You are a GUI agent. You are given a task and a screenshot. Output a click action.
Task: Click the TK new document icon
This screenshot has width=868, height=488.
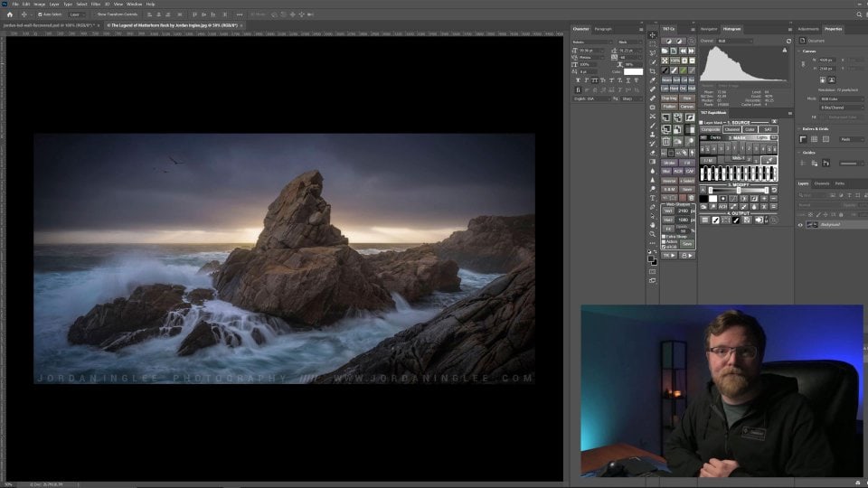[674, 51]
